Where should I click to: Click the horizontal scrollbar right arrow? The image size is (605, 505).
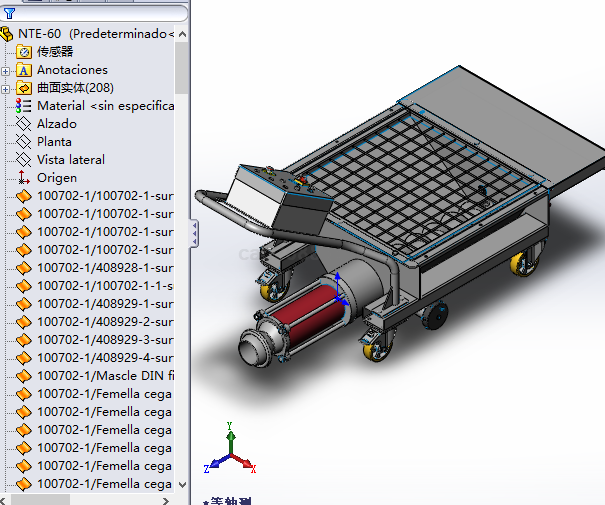tap(165, 498)
